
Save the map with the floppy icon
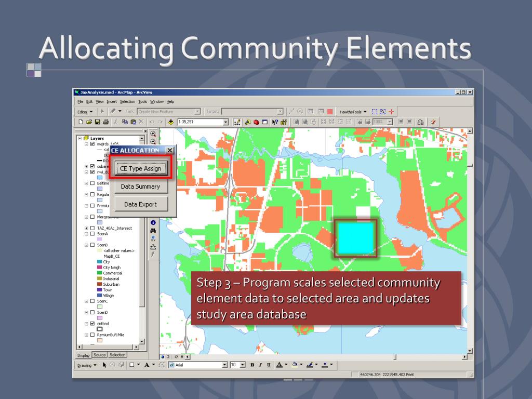tap(97, 122)
